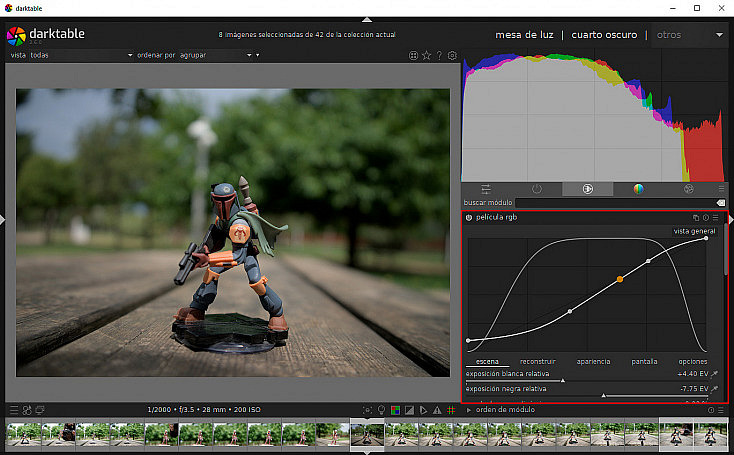734x455 pixels.
Task: Toggle gamut check warning triangle icon
Action: 437,410
